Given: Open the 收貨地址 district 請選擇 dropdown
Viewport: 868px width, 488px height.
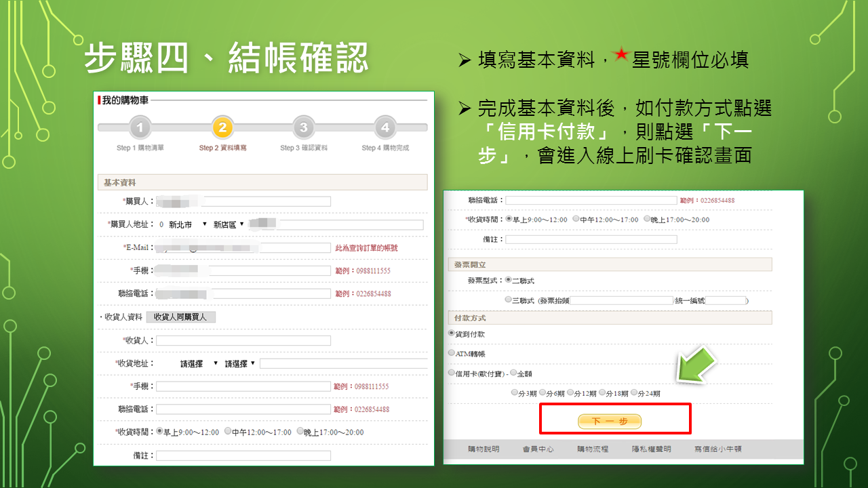Looking at the screenshot, I should pyautogui.click(x=240, y=364).
